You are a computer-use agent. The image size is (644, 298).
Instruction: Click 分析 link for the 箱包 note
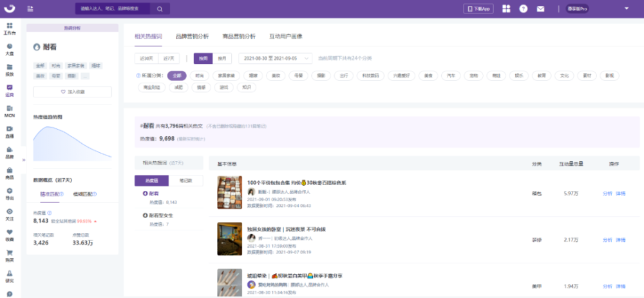607,194
